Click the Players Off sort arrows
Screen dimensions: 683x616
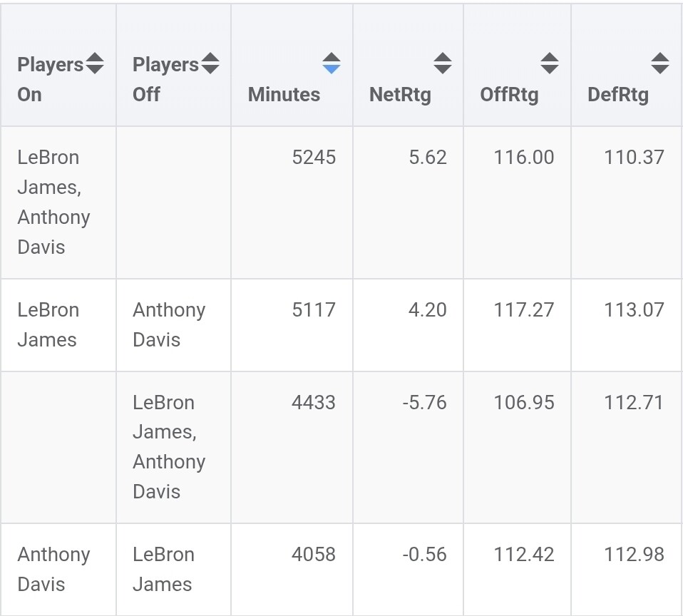point(210,64)
